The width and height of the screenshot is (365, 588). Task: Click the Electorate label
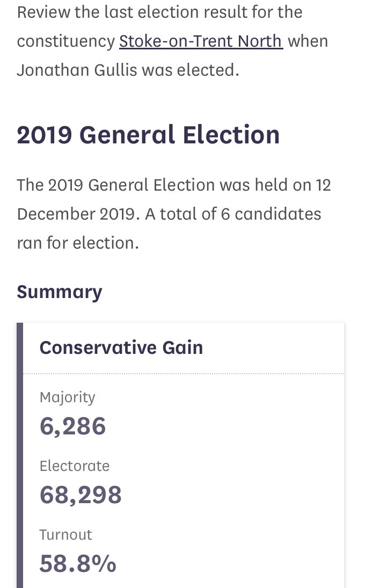pyautogui.click(x=75, y=466)
